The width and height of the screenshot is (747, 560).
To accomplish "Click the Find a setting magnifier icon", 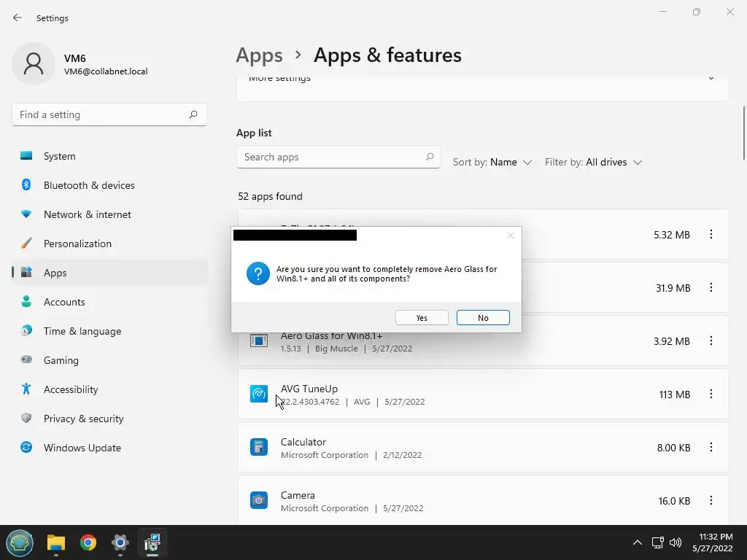I will coord(193,114).
